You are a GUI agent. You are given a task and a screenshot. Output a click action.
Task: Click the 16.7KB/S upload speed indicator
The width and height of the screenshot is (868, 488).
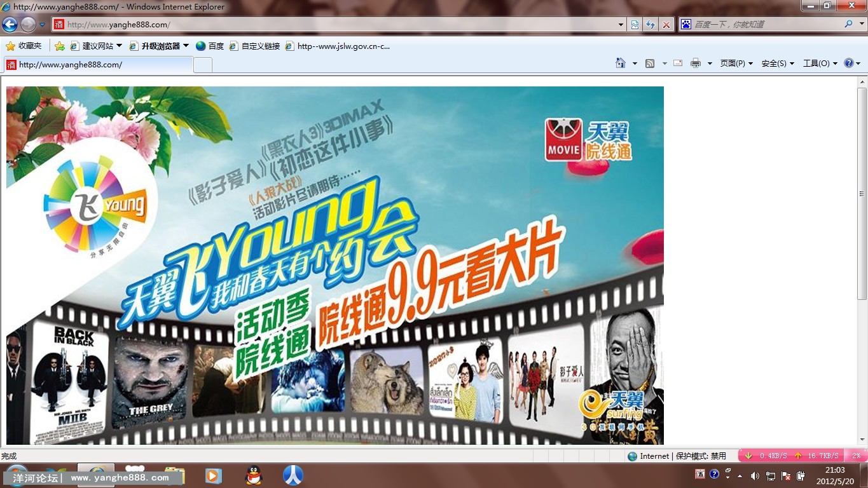[x=817, y=456]
